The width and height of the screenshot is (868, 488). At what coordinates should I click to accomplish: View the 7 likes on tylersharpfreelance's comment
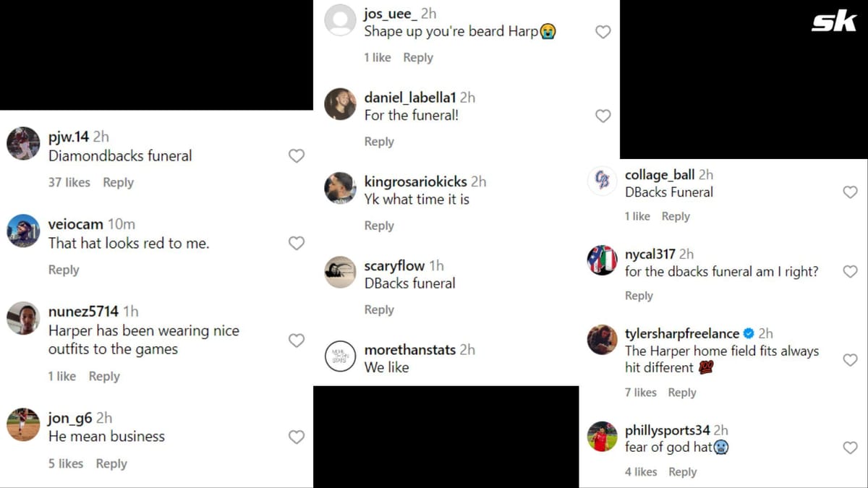coord(641,392)
